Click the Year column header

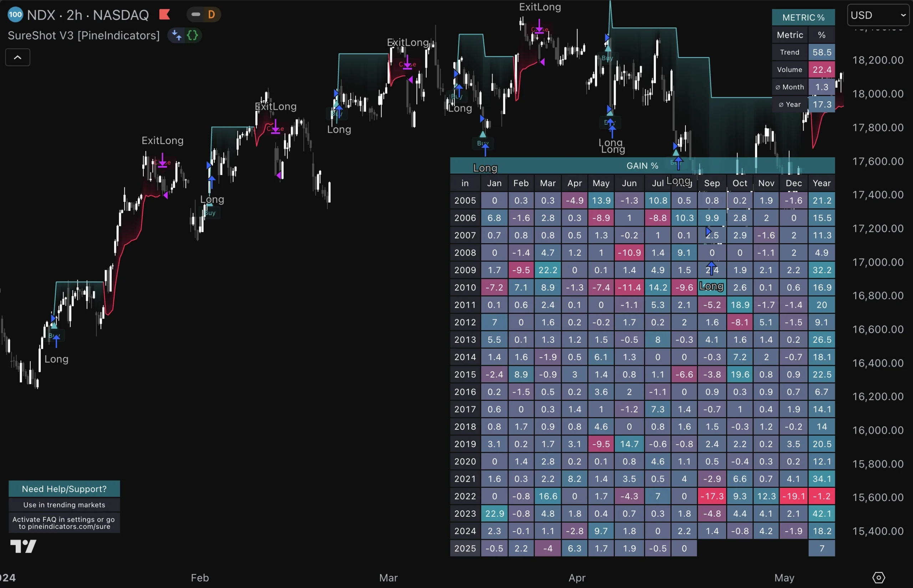point(822,183)
